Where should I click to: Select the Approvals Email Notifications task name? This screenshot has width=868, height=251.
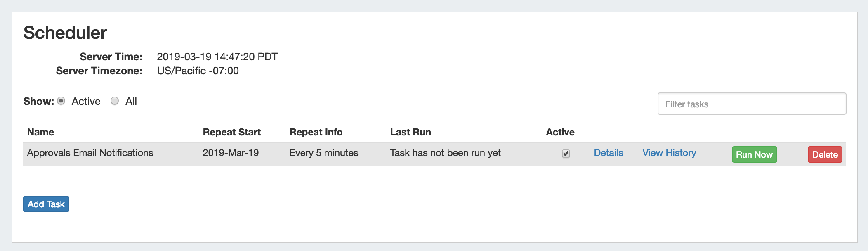[x=90, y=153]
